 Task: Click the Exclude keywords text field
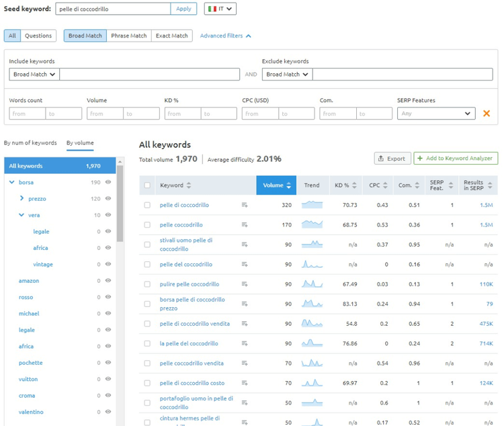coord(403,75)
